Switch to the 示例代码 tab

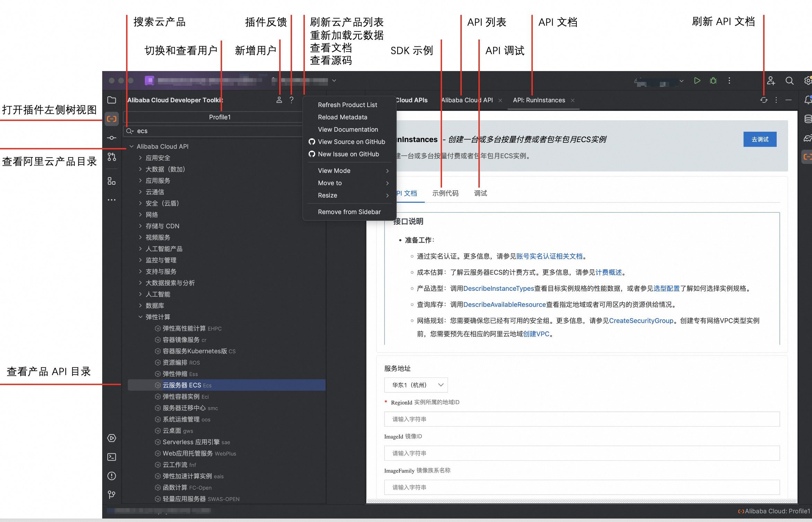coord(445,193)
